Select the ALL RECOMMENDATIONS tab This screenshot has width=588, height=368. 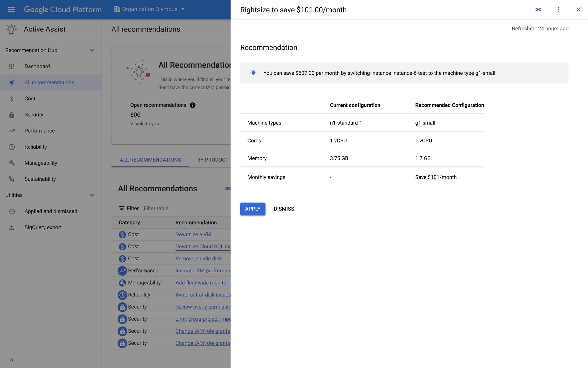pos(150,159)
